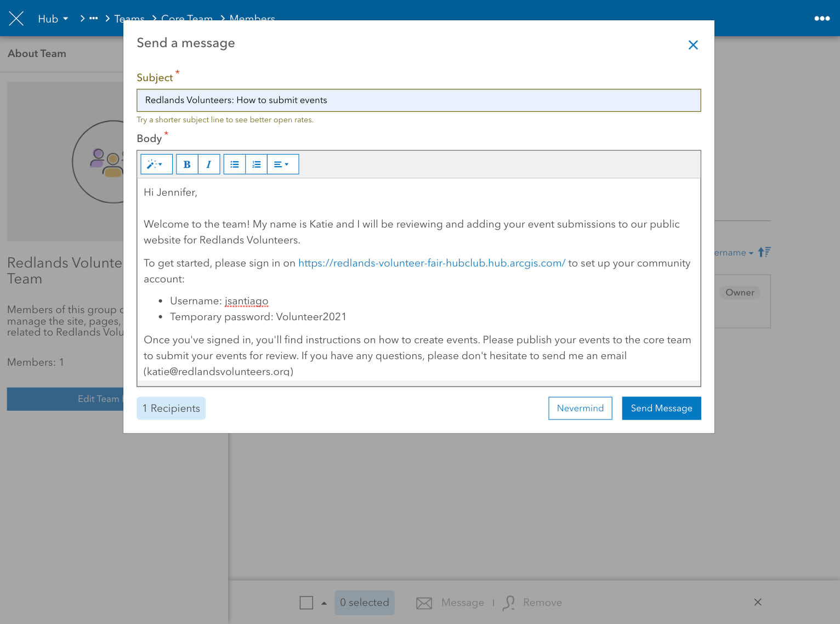
Task: Click the Message envelope icon in bottom bar
Action: [424, 603]
